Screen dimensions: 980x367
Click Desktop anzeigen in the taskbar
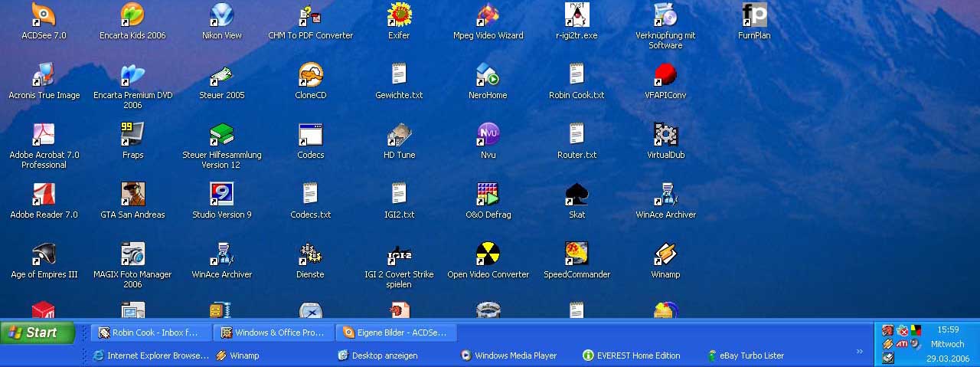pyautogui.click(x=377, y=356)
